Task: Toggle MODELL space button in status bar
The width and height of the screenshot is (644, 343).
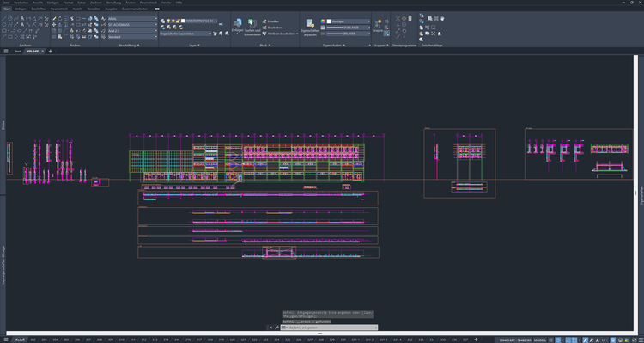Action: coord(540,340)
